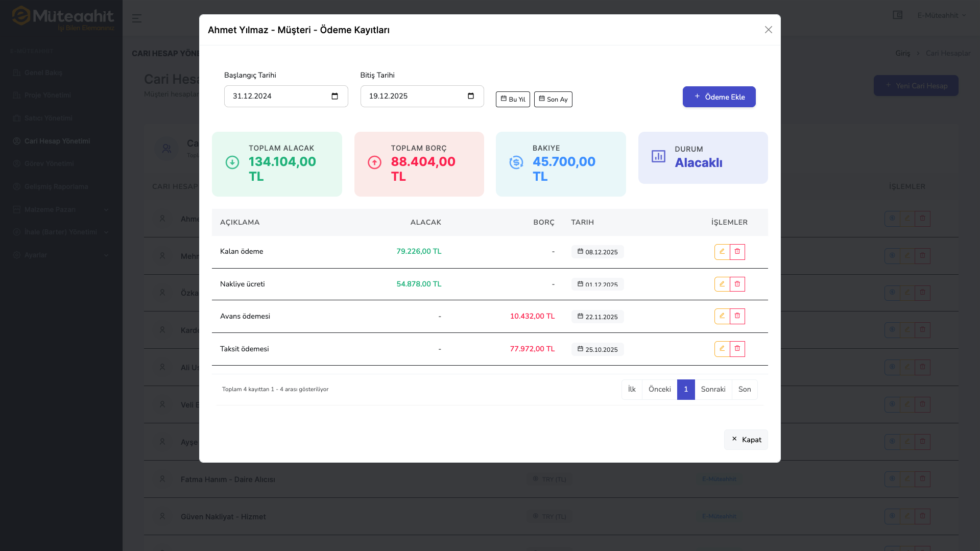Delete the Nakliye ücreti record
Screen dimensions: 980x551
click(737, 284)
